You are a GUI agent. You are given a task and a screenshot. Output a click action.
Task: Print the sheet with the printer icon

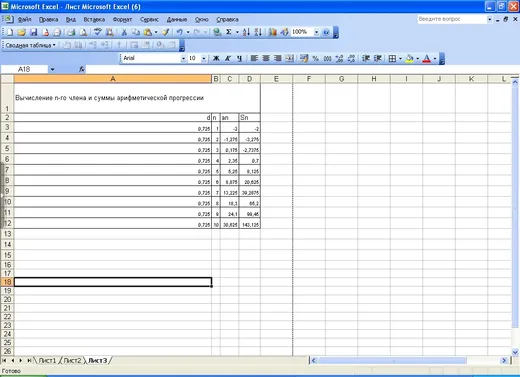[x=71, y=32]
